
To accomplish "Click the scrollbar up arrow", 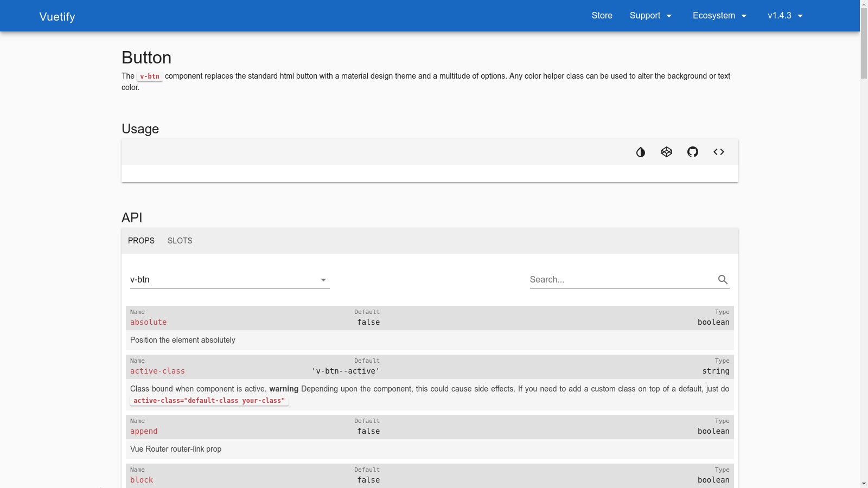I will click(864, 4).
